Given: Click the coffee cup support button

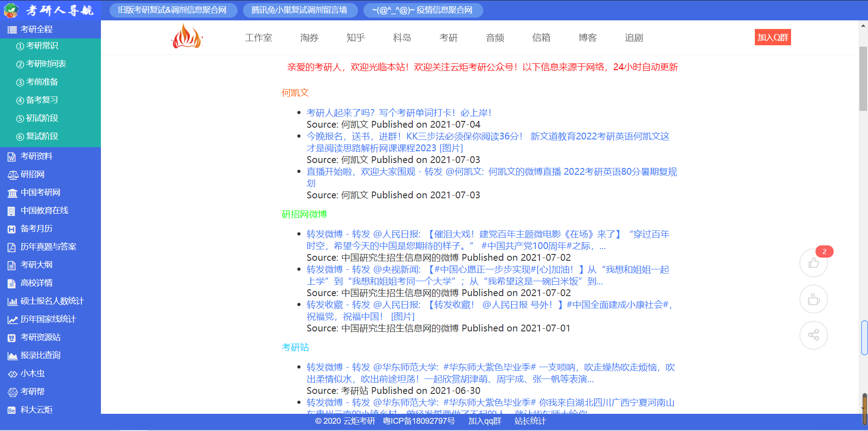Looking at the screenshot, I should 813,299.
